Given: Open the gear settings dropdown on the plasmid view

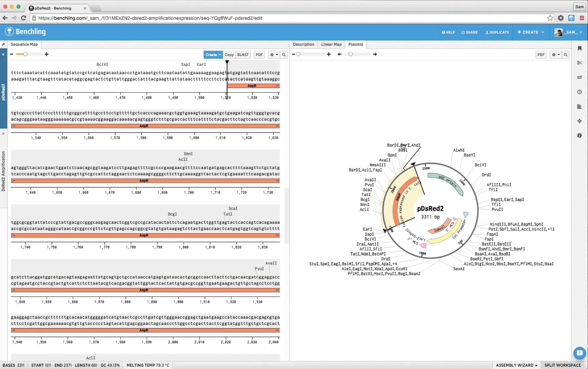Looking at the screenshot, I should [555, 55].
